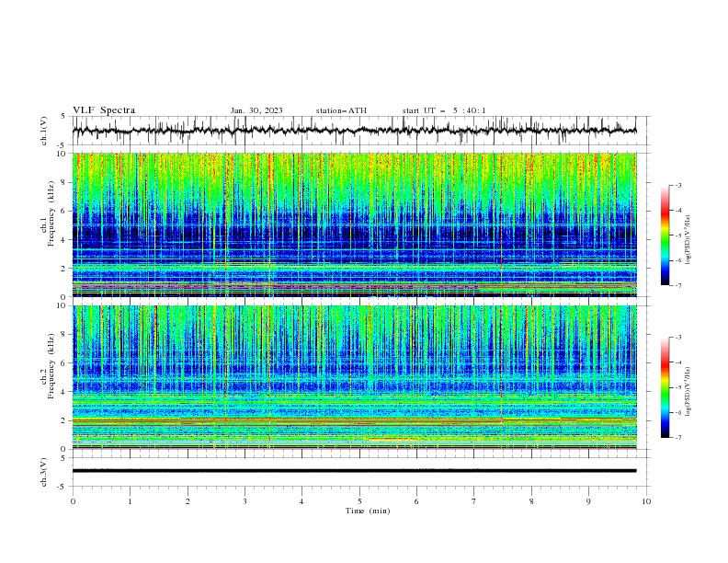Click the "Time (min)" axis title

[368, 511]
